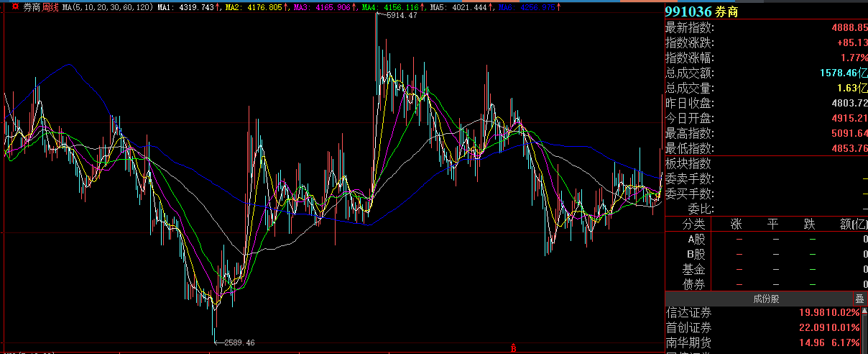Image resolution: width=868 pixels, height=354 pixels.
Task: Select the 成份股 tab header
Action: coord(765,299)
